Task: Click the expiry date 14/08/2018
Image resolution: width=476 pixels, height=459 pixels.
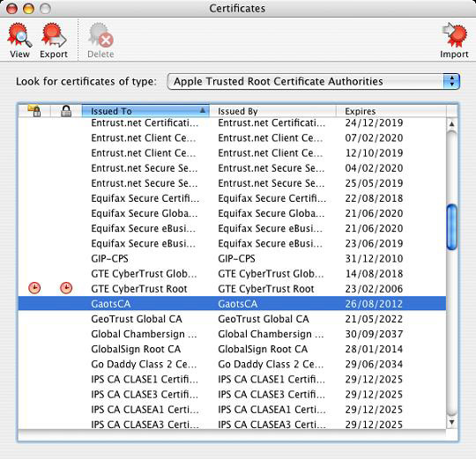Action: (x=374, y=274)
